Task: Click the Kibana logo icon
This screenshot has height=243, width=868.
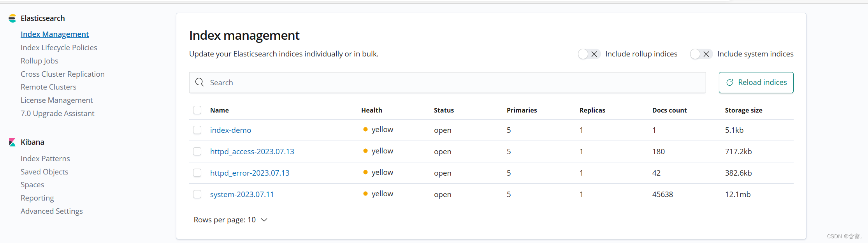Action: (x=12, y=142)
